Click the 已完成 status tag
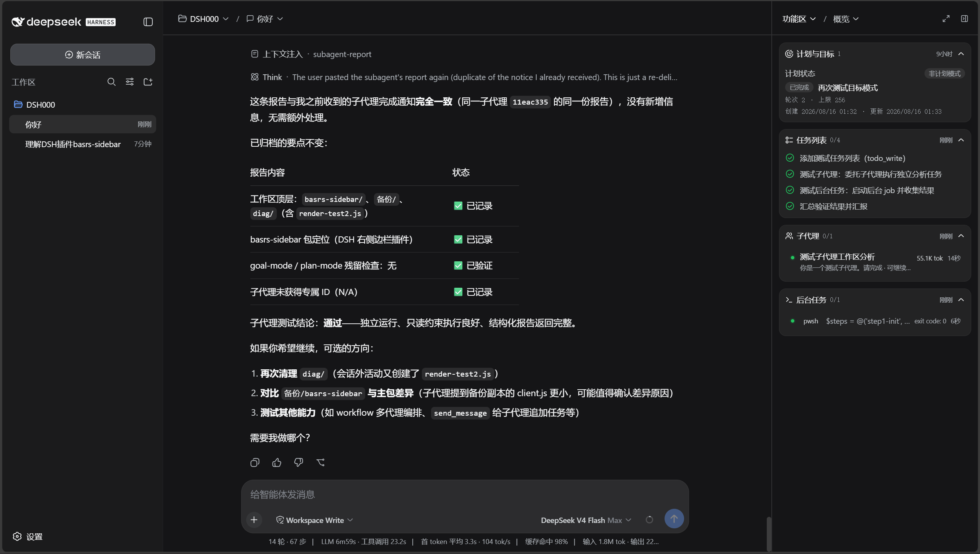The image size is (980, 554). point(799,87)
